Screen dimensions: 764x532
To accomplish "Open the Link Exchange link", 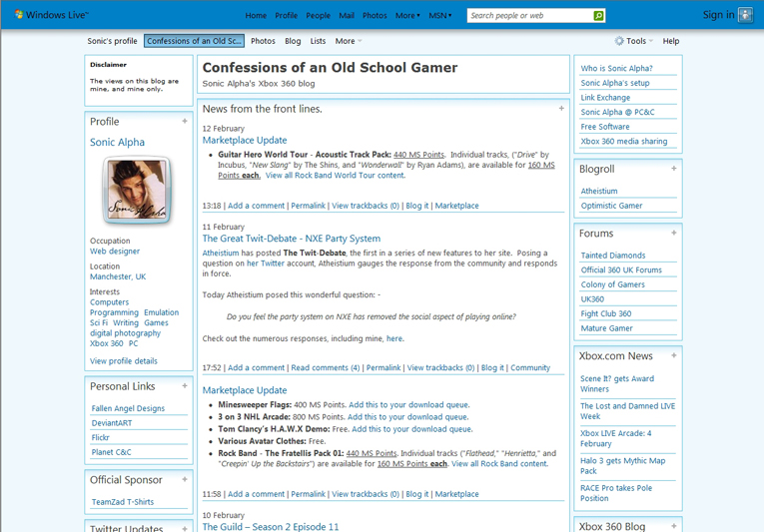I will point(605,98).
